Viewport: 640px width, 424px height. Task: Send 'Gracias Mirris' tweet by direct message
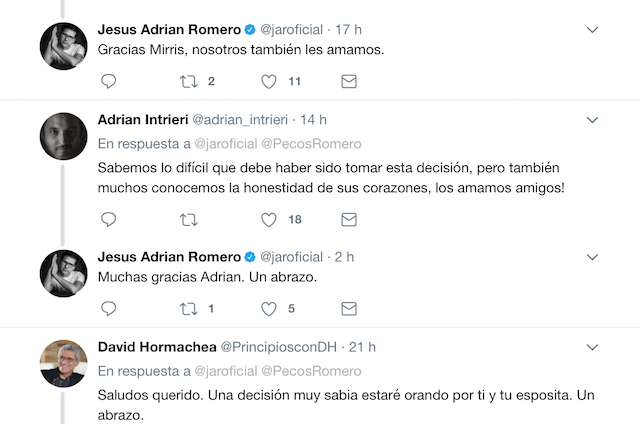pyautogui.click(x=349, y=81)
